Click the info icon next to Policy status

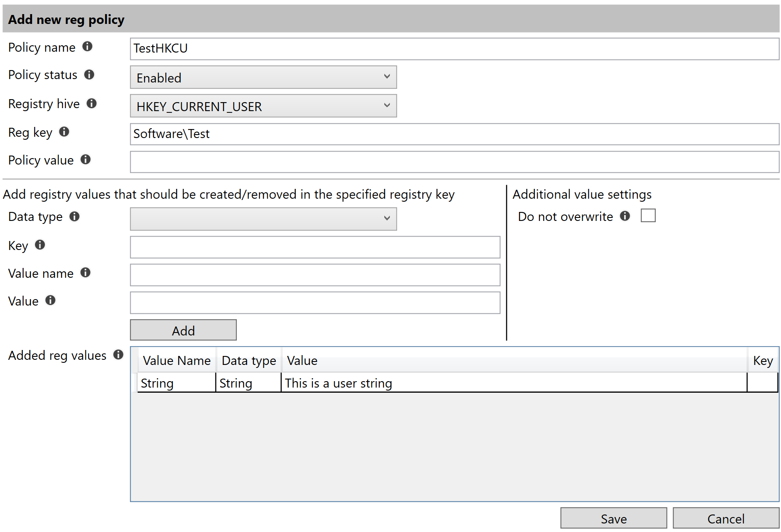[89, 75]
